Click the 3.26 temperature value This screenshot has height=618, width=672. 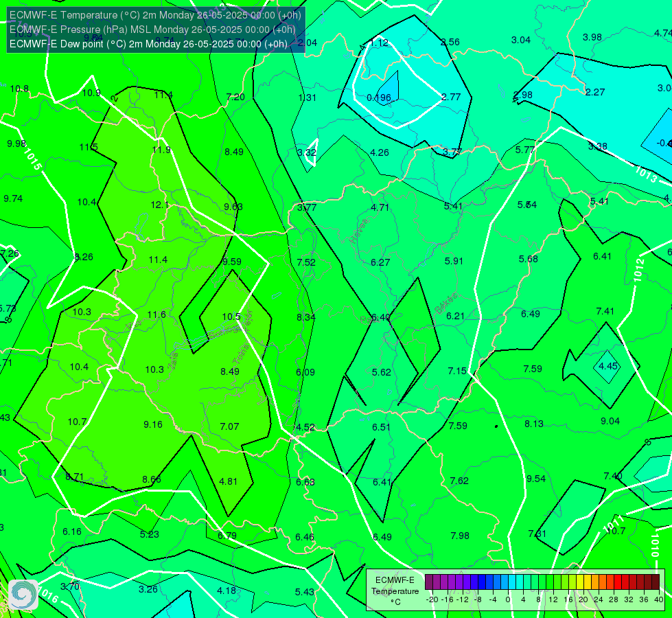[148, 590]
